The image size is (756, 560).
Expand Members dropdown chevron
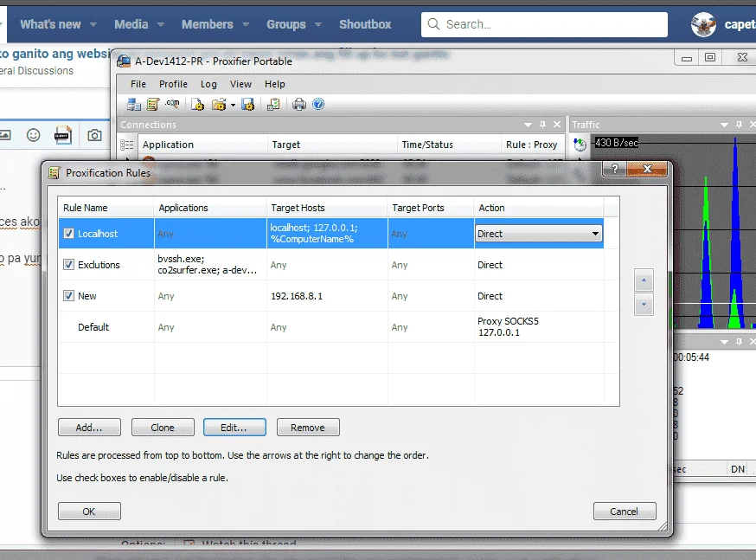click(246, 24)
